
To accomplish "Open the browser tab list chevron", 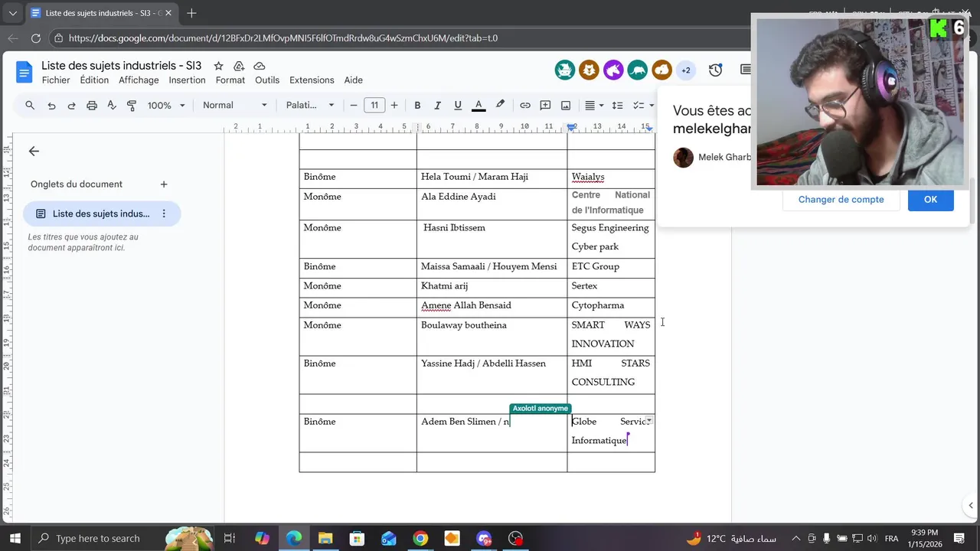I will coord(12,13).
